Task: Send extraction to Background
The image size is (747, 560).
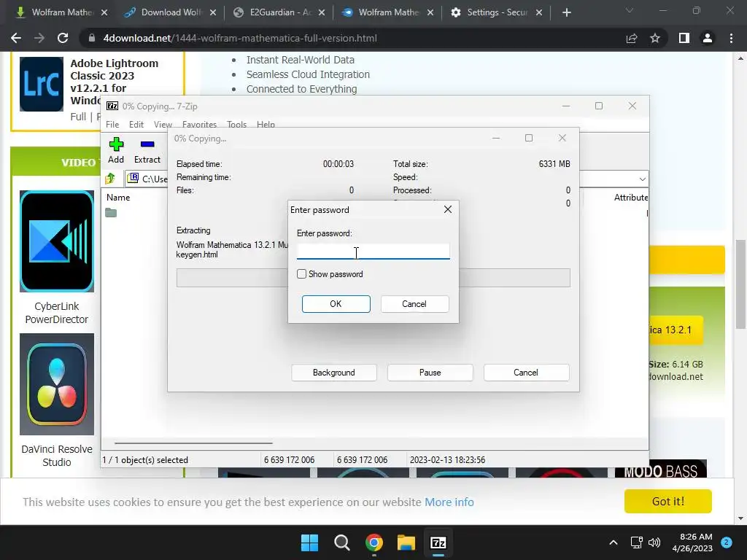Action: (334, 373)
